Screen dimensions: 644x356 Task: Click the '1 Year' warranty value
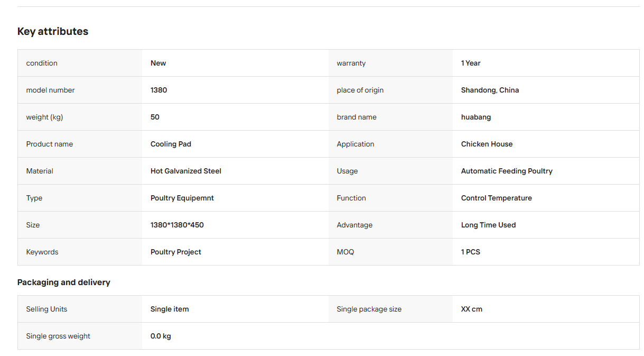[471, 63]
